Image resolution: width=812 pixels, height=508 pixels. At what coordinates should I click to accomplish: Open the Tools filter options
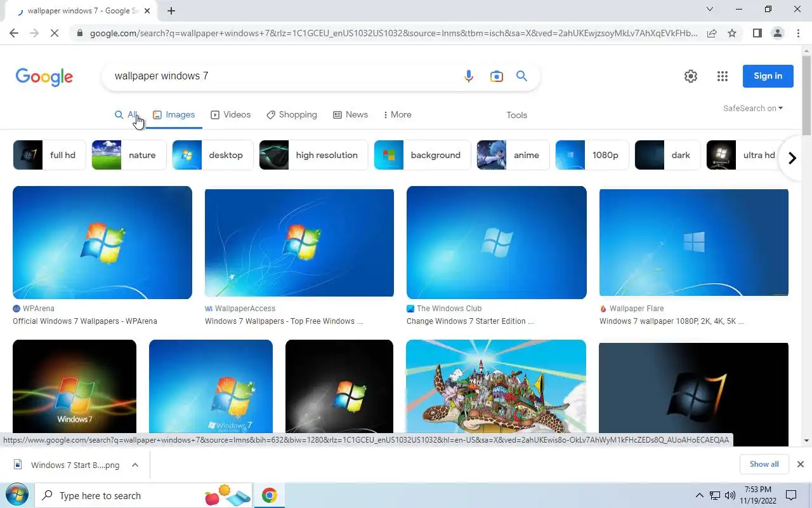516,115
